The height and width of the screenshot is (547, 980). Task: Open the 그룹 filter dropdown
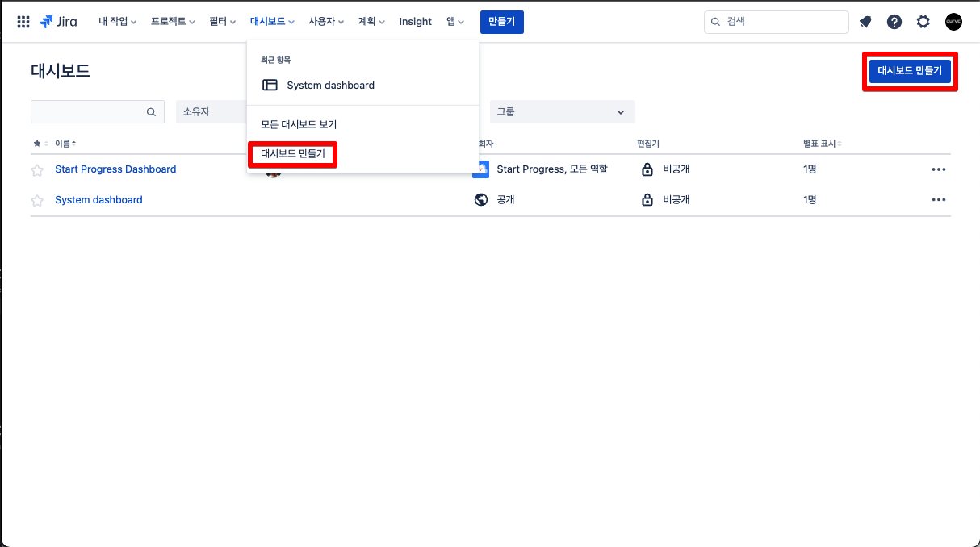(562, 112)
